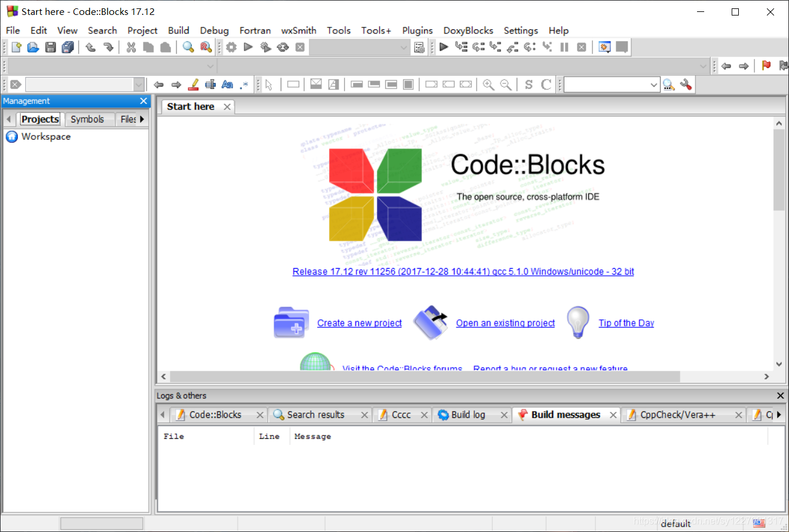Click the Zoom out magnifier icon
789x532 pixels.
pyautogui.click(x=506, y=85)
